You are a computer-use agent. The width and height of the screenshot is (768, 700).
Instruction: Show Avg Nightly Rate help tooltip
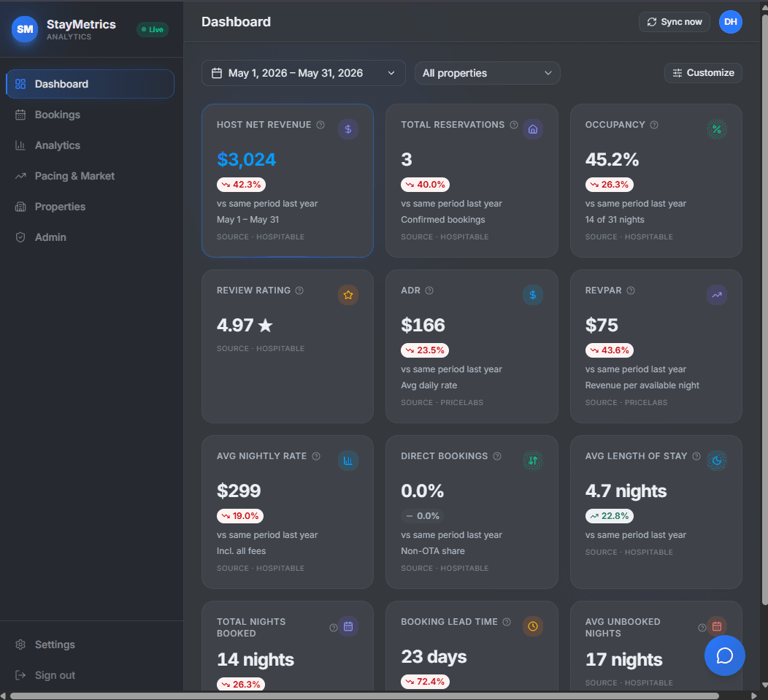coord(316,456)
